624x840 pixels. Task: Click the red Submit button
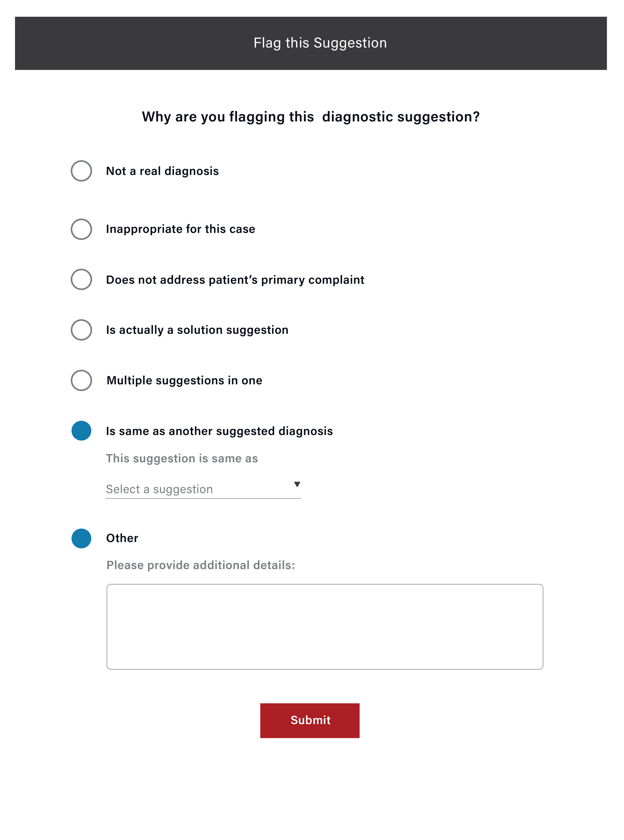point(310,720)
